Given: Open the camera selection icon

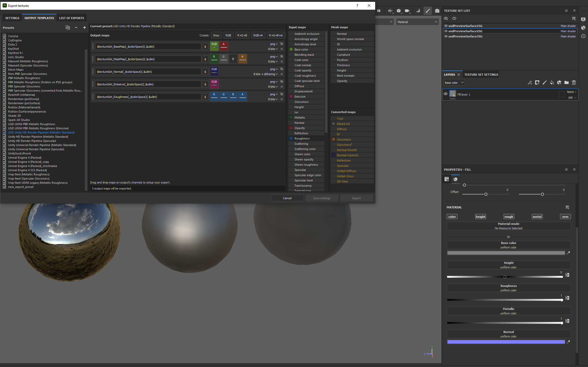Looking at the screenshot, I should [407, 11].
